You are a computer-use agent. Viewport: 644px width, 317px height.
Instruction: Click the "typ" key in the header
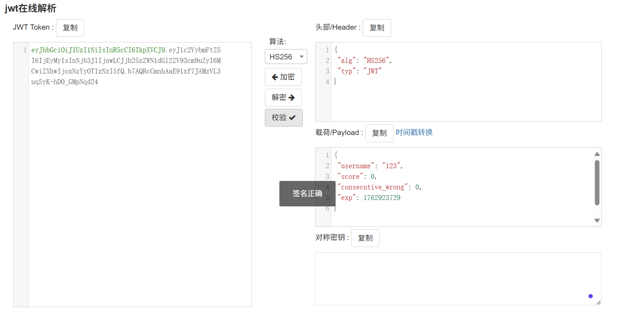tap(347, 71)
